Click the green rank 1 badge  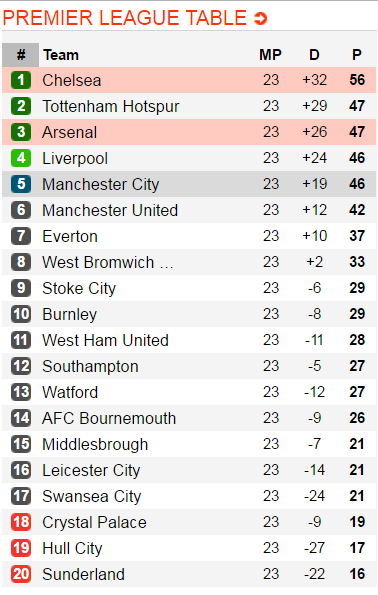(x=21, y=80)
